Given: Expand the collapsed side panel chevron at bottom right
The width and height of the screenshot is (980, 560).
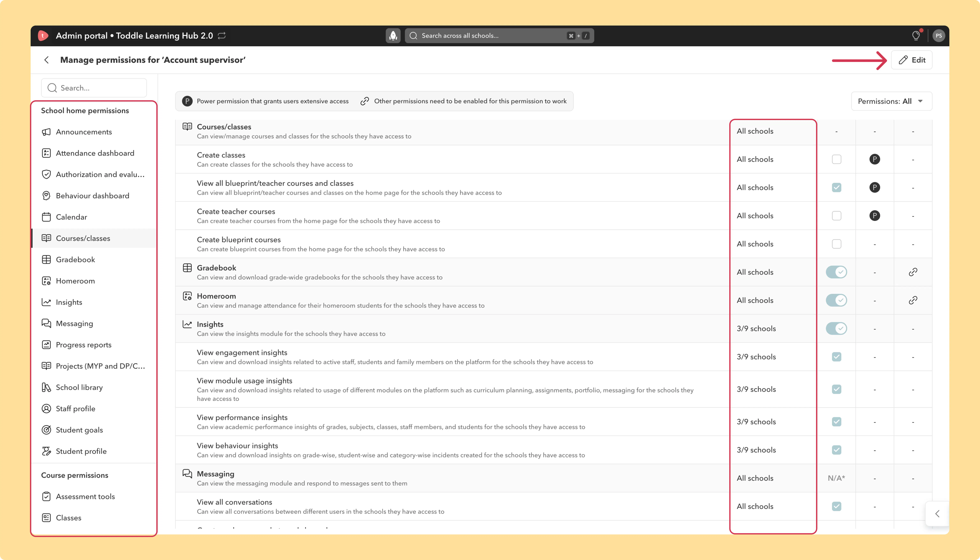Looking at the screenshot, I should [937, 514].
